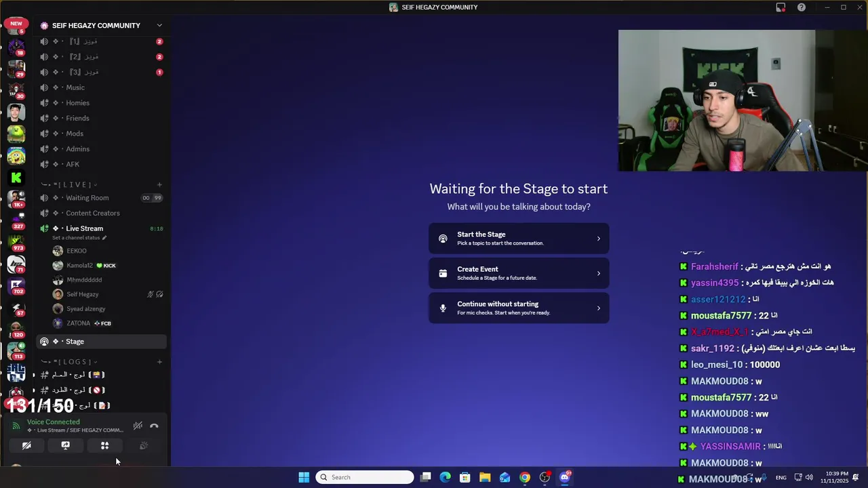Screen dimensions: 868x488
Task: Select the Stage channel in sidebar
Action: click(x=102, y=342)
